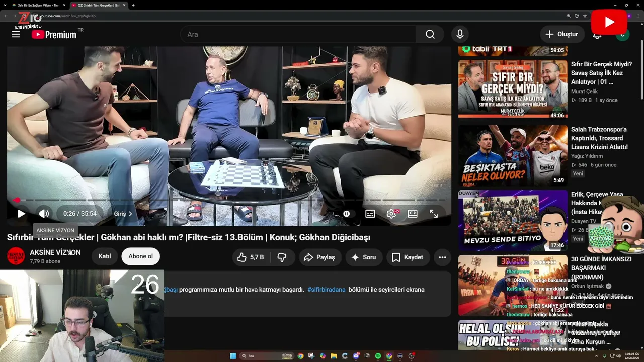Viewport: 644px width, 362px height.
Task: Click the browser address bar URL
Action: tap(68, 16)
